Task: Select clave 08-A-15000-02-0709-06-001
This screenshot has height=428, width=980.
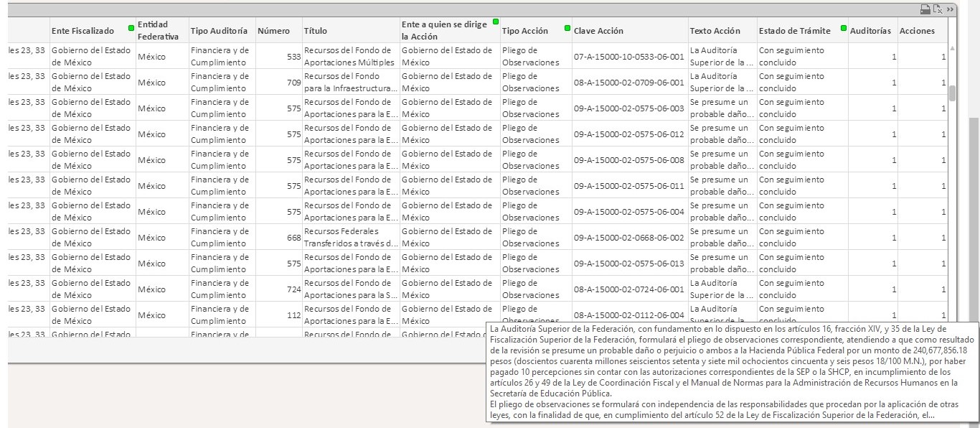Action: tap(629, 82)
